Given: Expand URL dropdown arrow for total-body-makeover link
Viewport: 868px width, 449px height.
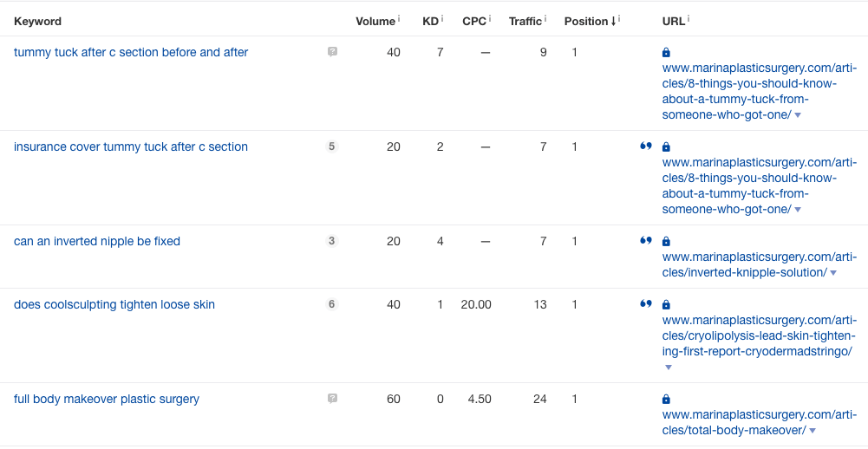Looking at the screenshot, I should [x=813, y=431].
